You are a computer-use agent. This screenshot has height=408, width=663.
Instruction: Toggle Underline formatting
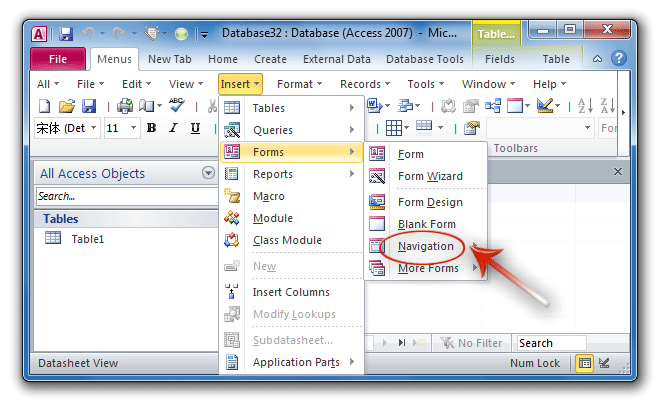pyautogui.click(x=195, y=128)
